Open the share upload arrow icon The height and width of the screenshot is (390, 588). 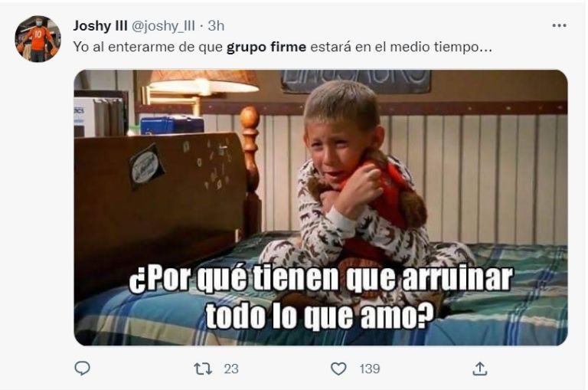[479, 369]
